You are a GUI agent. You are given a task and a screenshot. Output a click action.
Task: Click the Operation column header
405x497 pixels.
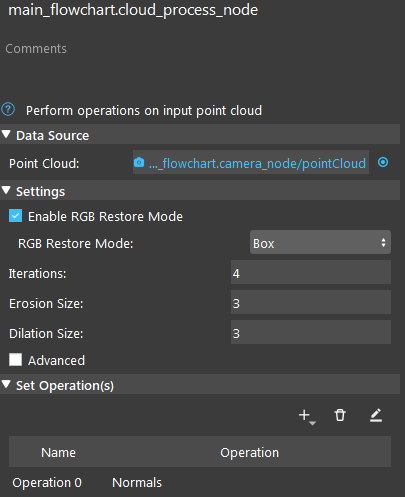tap(249, 452)
